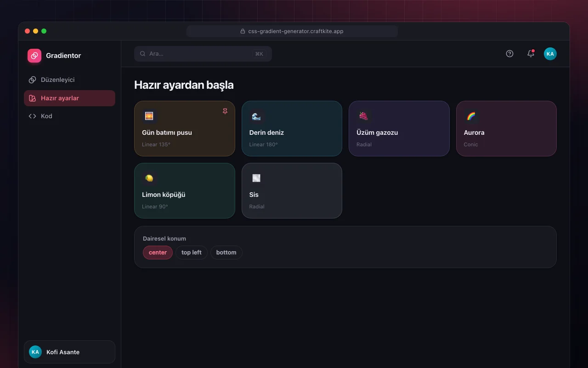Choose the Gün batımı pusu preset
Screen dimensions: 588x368
click(185, 129)
